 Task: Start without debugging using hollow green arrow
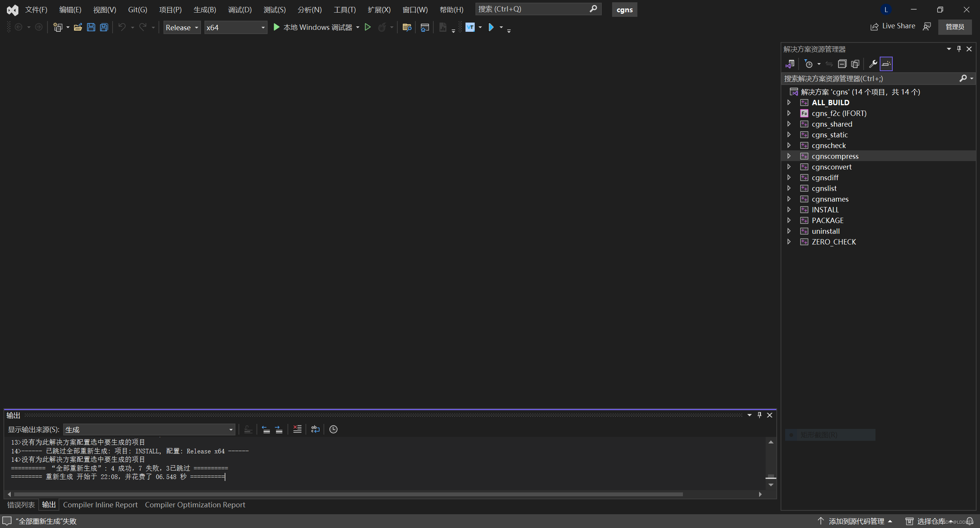point(367,27)
